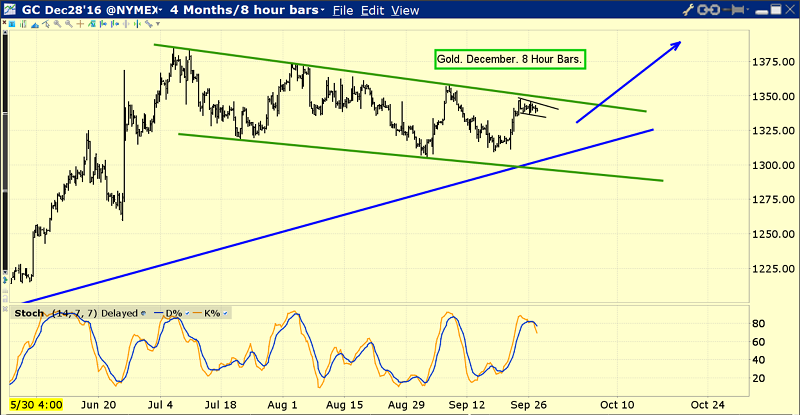
Task: Select the Gold December 8 Hour Bars label
Action: click(x=510, y=59)
